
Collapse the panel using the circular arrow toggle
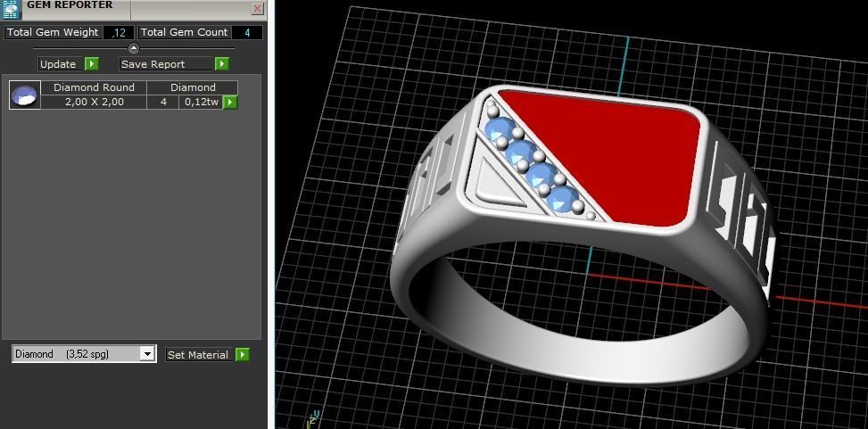coord(134,48)
